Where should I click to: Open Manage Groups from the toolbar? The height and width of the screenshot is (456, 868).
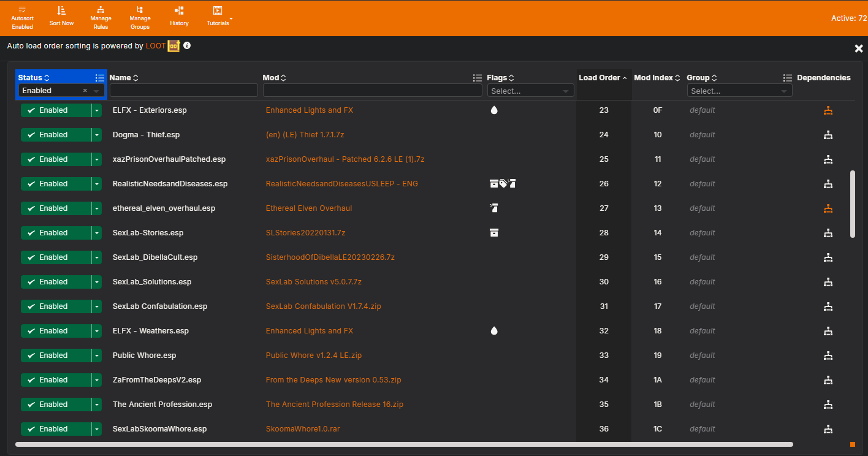140,17
